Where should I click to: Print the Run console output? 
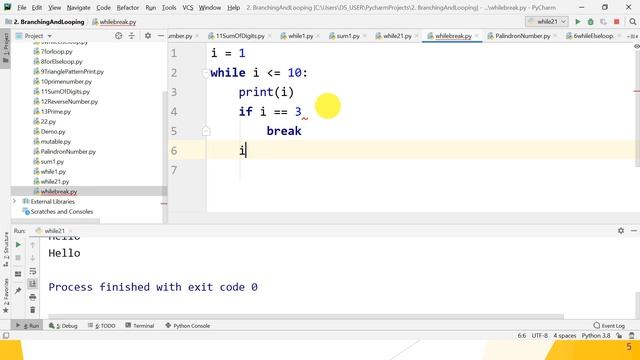[x=33, y=297]
